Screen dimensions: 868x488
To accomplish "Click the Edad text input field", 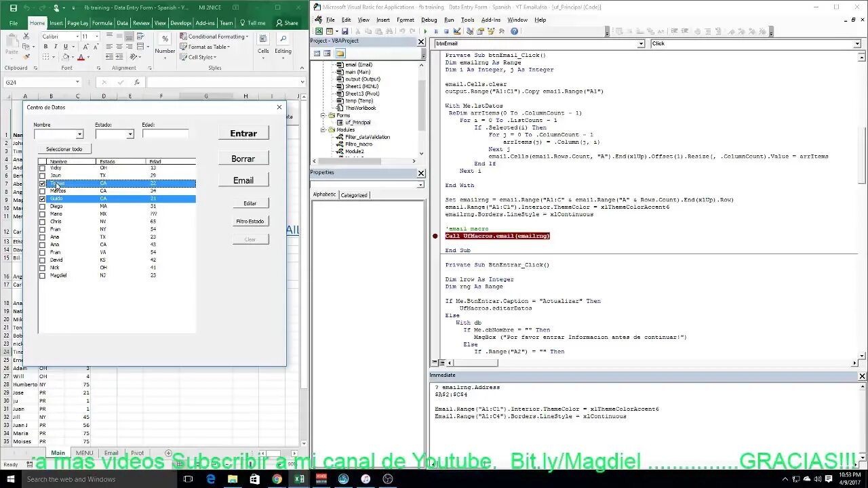I will point(165,134).
